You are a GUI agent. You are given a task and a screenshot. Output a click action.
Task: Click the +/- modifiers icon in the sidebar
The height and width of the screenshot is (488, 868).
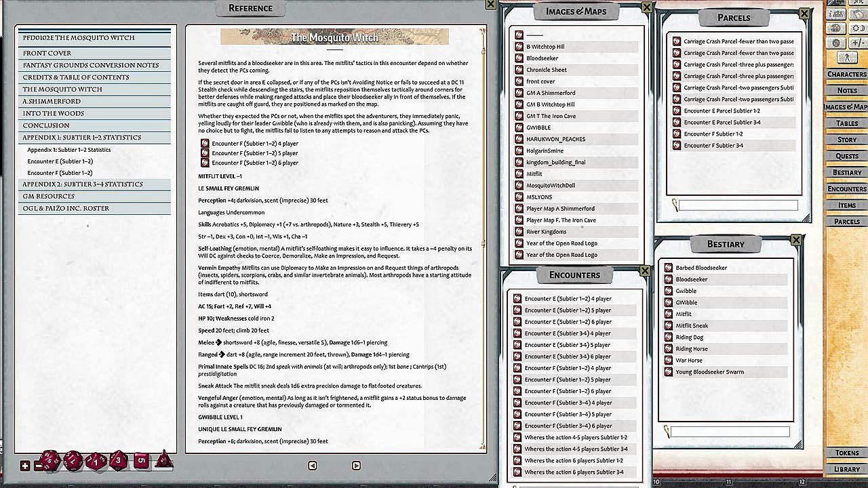(858, 42)
